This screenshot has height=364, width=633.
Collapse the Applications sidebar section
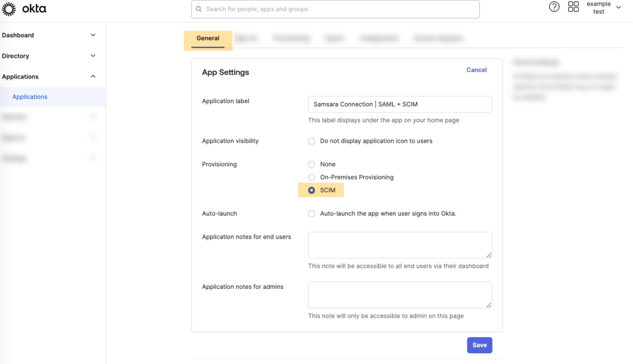tap(93, 76)
